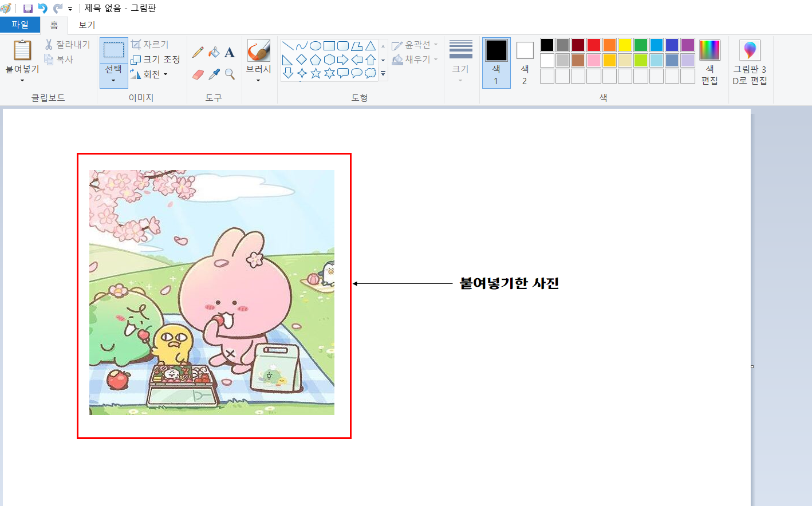Image resolution: width=812 pixels, height=506 pixels.
Task: Choose the Rounded rectangular callout shape
Action: (343, 73)
